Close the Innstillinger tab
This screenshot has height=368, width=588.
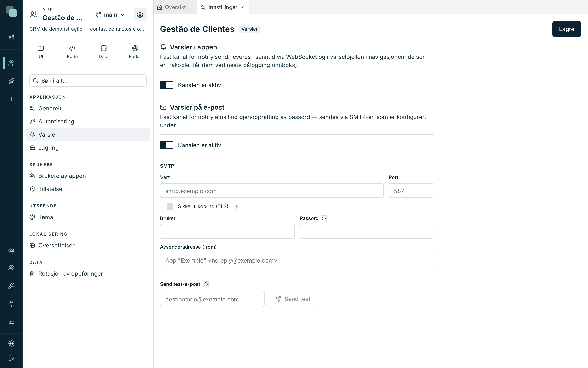243,7
